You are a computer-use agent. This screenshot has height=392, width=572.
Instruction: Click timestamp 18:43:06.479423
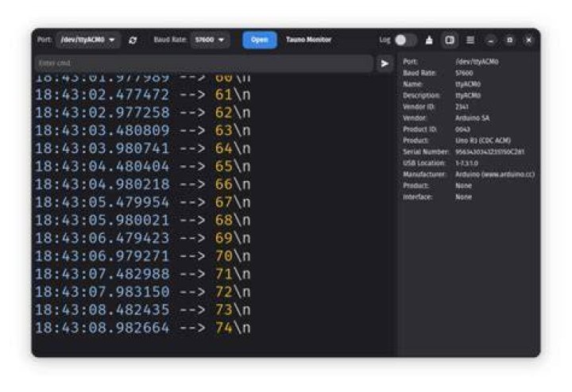102,238
